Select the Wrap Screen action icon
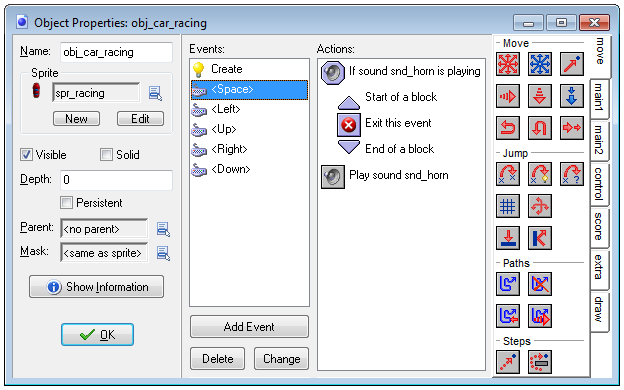The height and width of the screenshot is (390, 624). [540, 206]
